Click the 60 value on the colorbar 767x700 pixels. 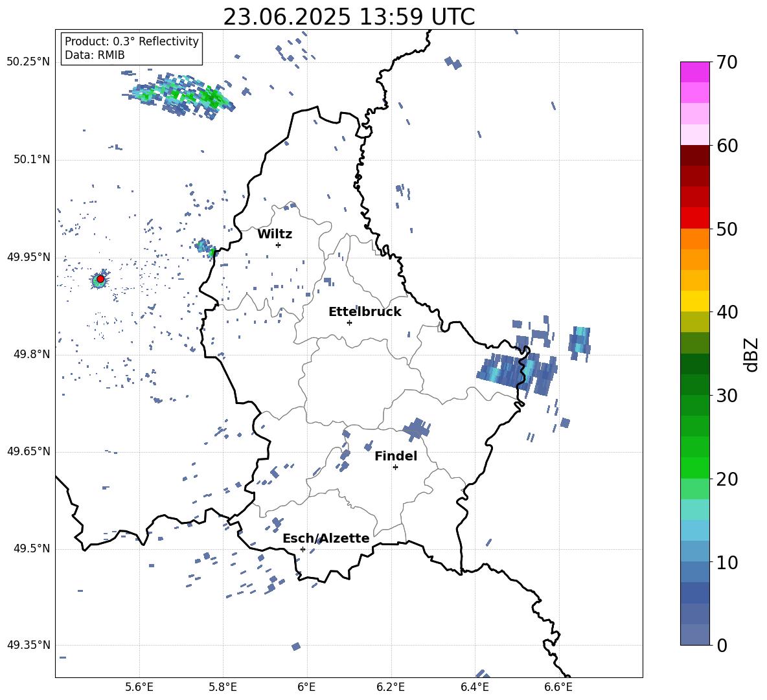tap(727, 146)
